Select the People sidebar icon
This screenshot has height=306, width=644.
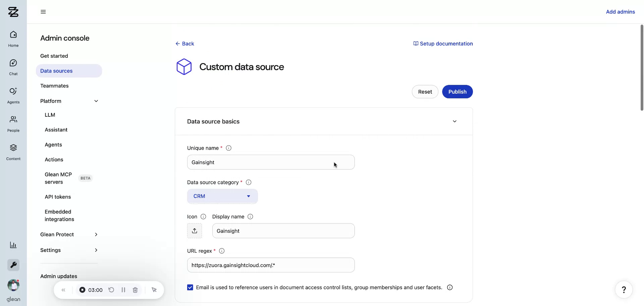(x=13, y=123)
